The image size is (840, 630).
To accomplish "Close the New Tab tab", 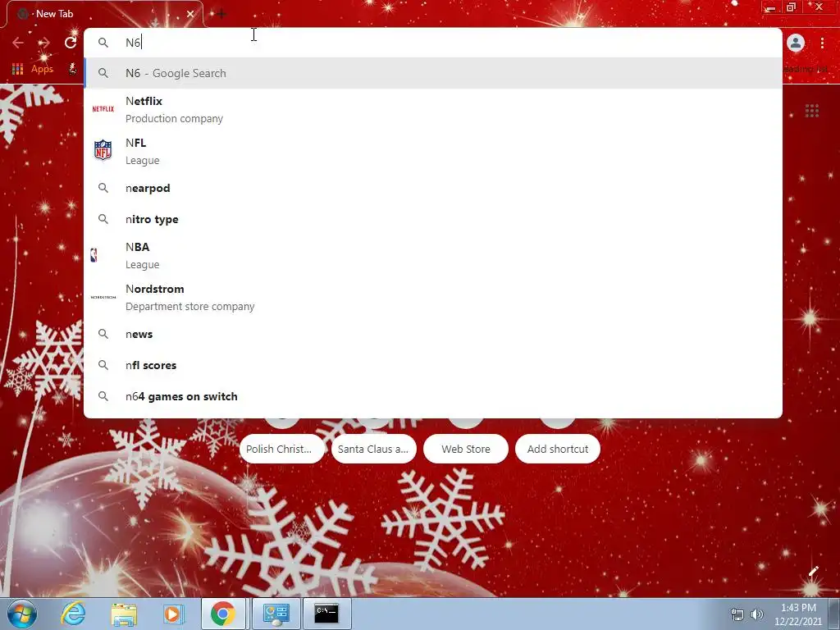I will (x=189, y=14).
